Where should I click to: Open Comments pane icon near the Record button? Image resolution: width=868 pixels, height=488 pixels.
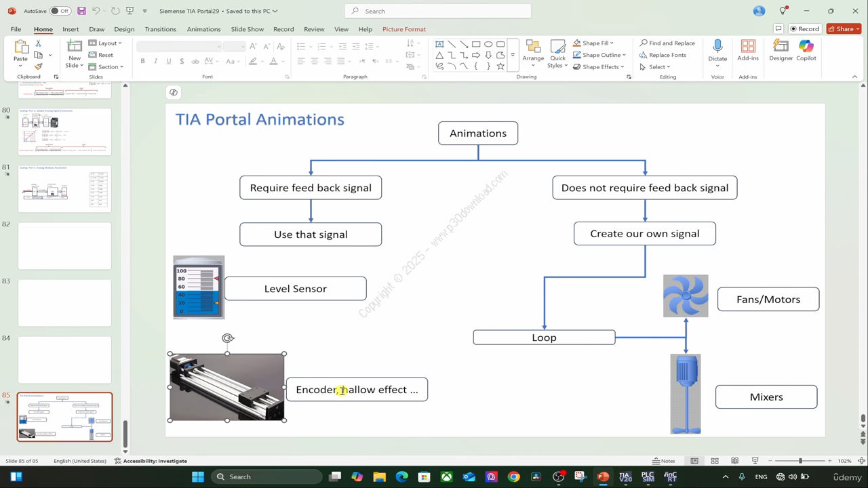[x=778, y=29]
